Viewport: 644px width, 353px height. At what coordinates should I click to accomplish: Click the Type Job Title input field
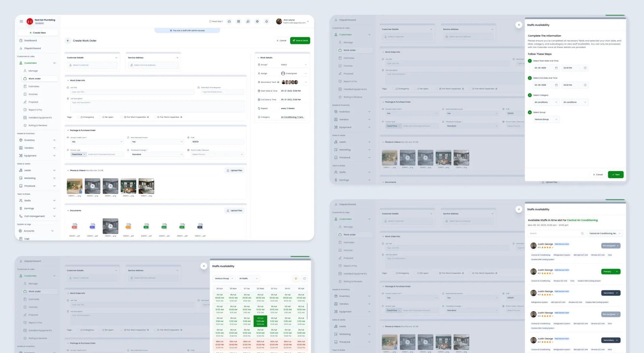132,92
